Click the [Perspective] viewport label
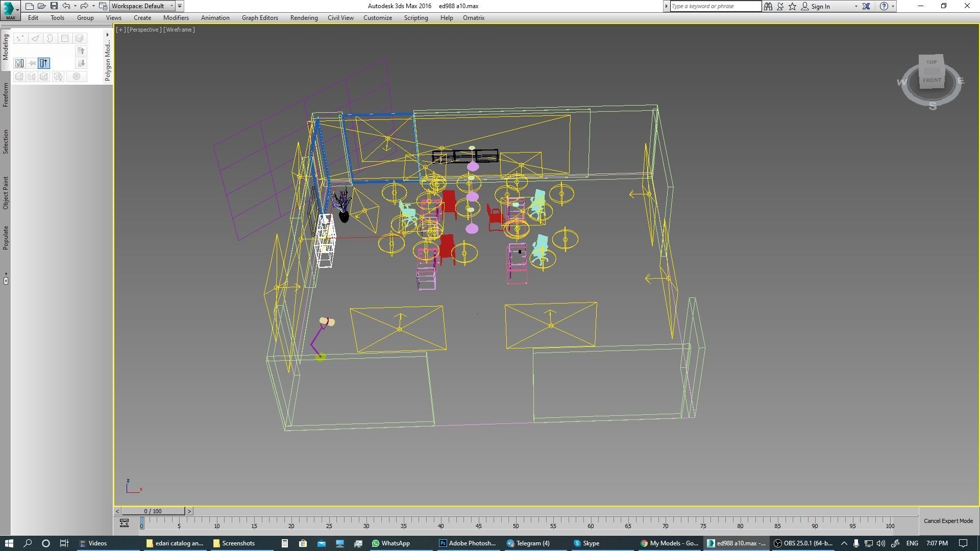The image size is (980, 551). coord(144,30)
